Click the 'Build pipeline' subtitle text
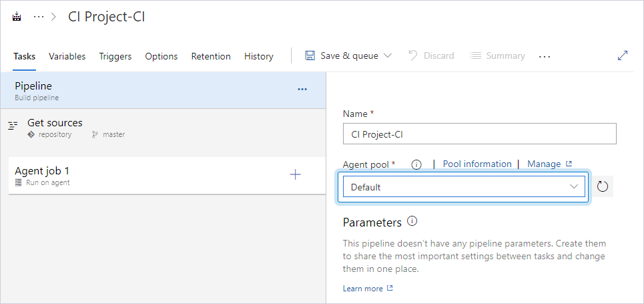 [37, 98]
